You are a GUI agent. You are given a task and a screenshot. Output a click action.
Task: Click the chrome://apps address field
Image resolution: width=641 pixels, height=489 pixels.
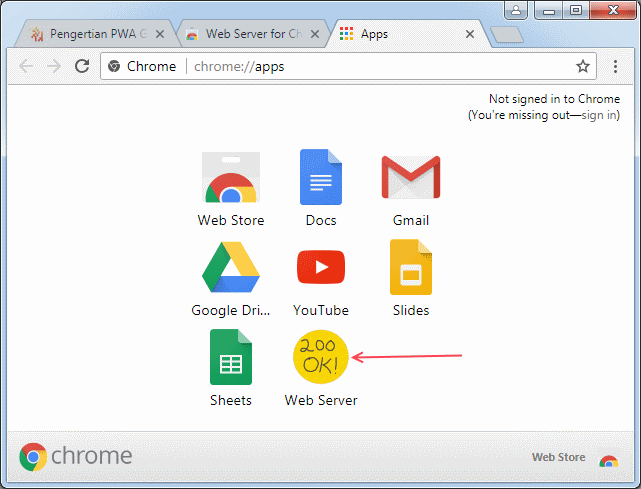(x=347, y=66)
